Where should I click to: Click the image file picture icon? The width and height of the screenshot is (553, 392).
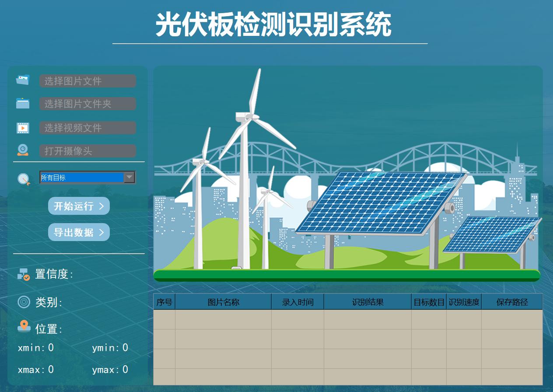point(23,80)
